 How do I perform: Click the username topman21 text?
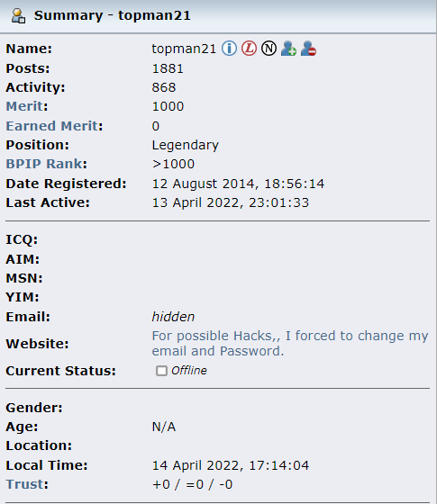pyautogui.click(x=184, y=49)
